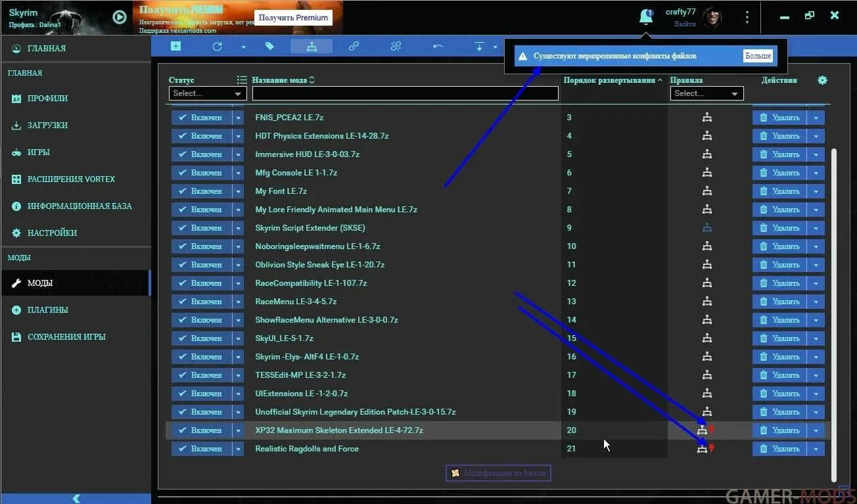Open status dropdown arrow for My Font LE.7z
Viewport: 857px width, 504px height.
tap(238, 191)
